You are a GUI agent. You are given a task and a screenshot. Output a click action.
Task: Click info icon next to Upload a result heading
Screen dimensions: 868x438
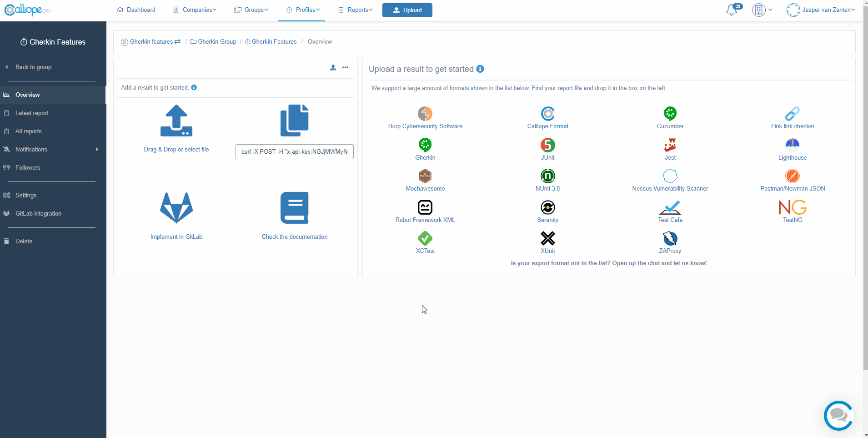(480, 69)
